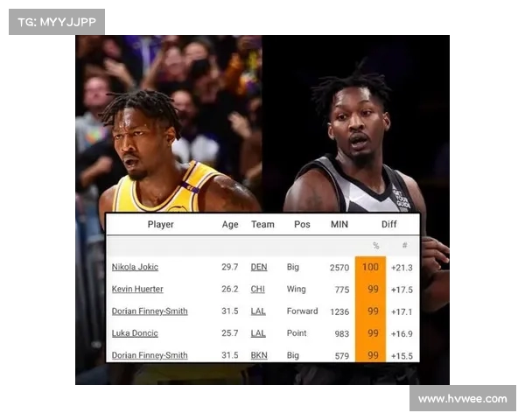Select orange 99 cell in Kevin Huerter row

click(370, 290)
